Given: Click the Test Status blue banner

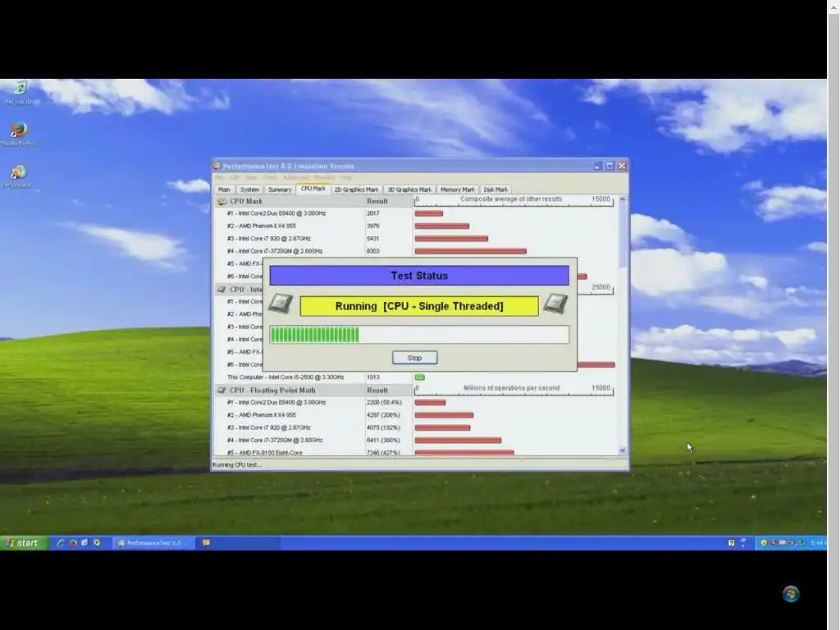Looking at the screenshot, I should click(419, 276).
